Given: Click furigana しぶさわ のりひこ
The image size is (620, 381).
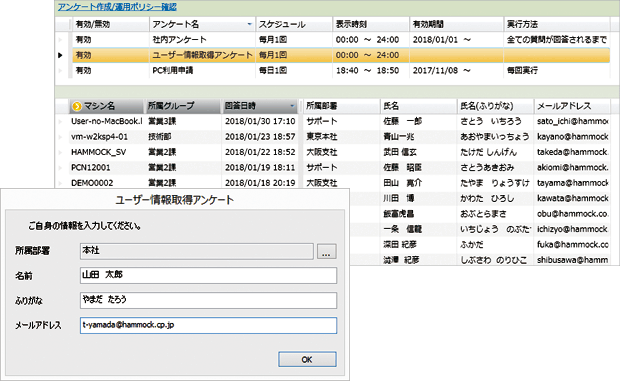Looking at the screenshot, I should pos(493,260).
